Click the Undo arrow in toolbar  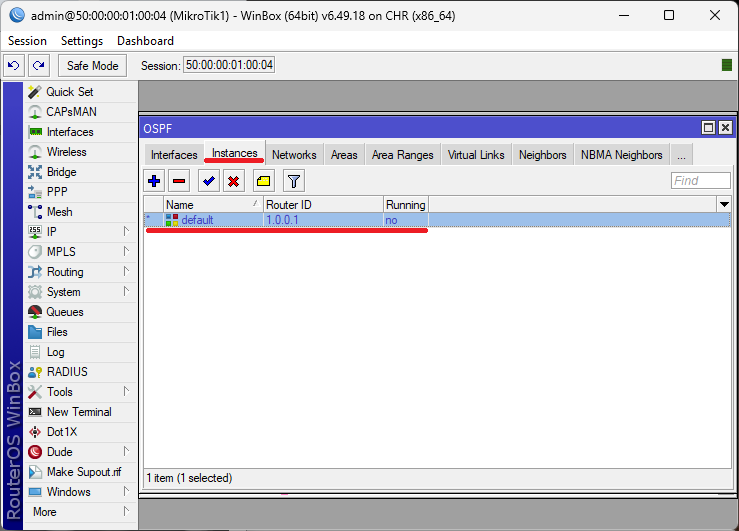pyautogui.click(x=14, y=66)
